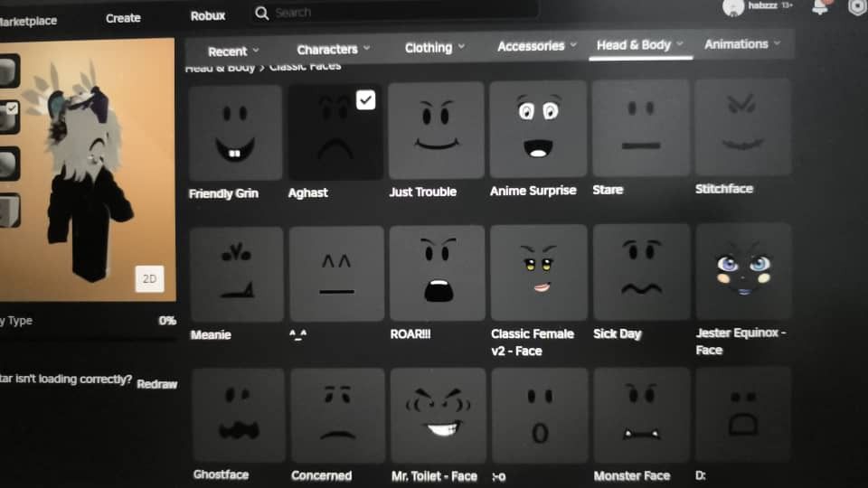The image size is (868, 488).
Task: Open the habzzz avatar profile icon
Action: pyautogui.click(x=733, y=7)
